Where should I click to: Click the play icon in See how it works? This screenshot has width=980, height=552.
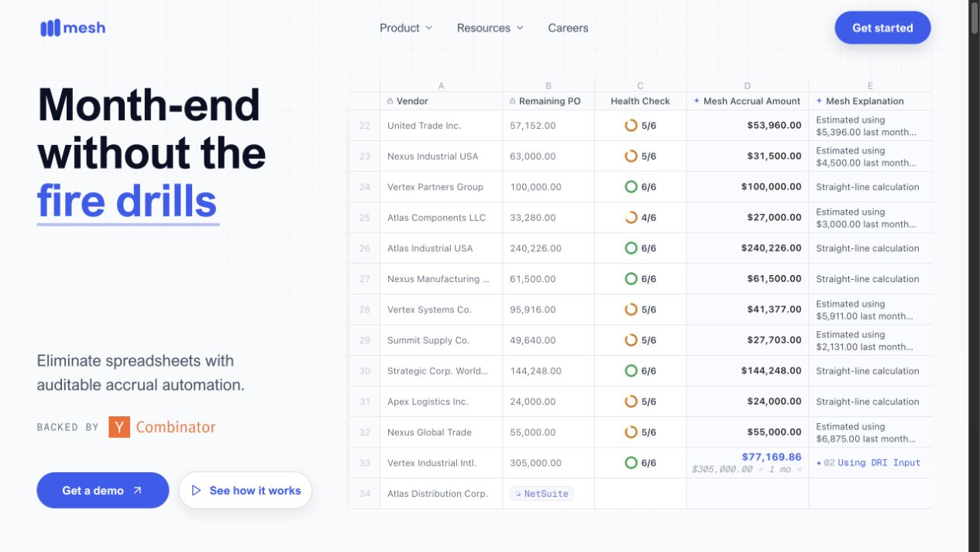tap(196, 490)
